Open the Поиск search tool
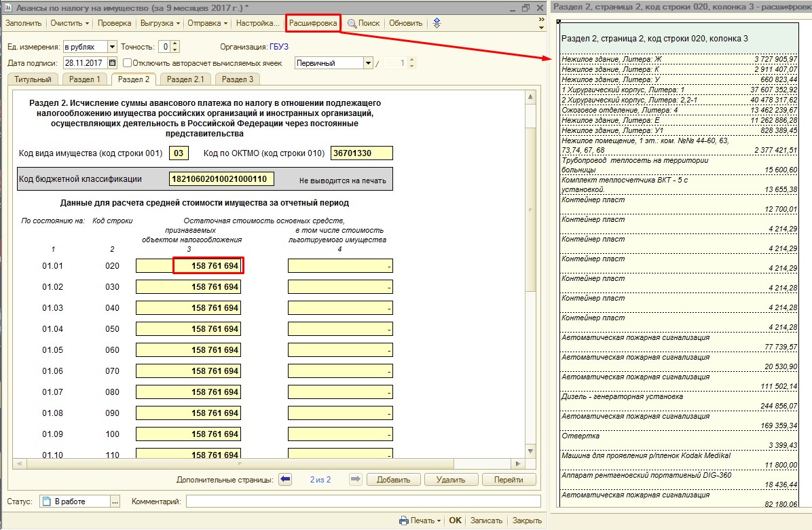This screenshot has height=530, width=812. (364, 23)
